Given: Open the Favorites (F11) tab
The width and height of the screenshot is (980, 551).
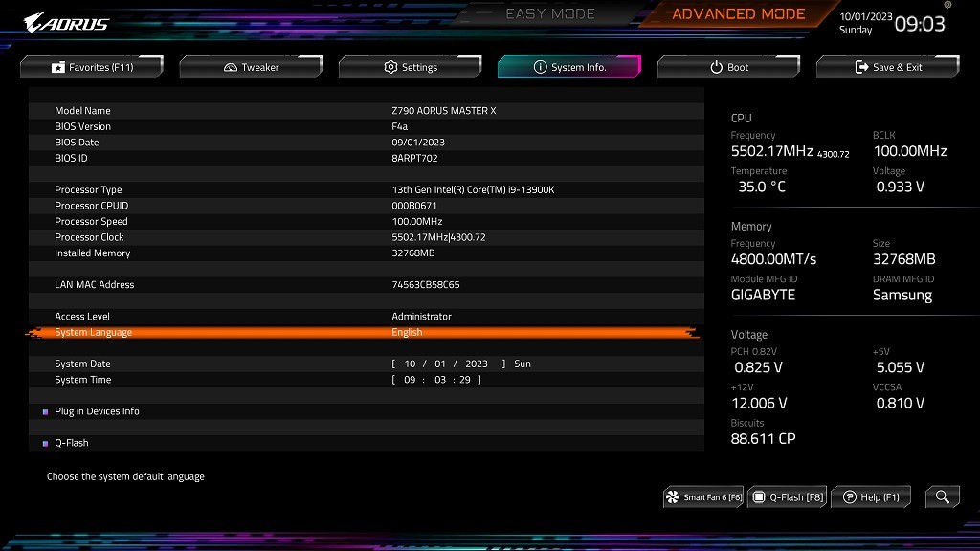Looking at the screenshot, I should click(92, 67).
